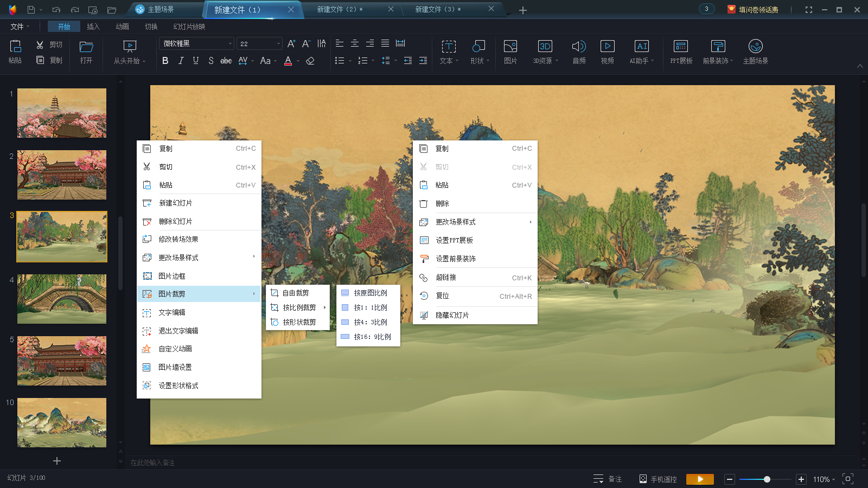The image size is (868, 488).
Task: Choose 按16:9比例 crop ratio
Action: click(368, 337)
